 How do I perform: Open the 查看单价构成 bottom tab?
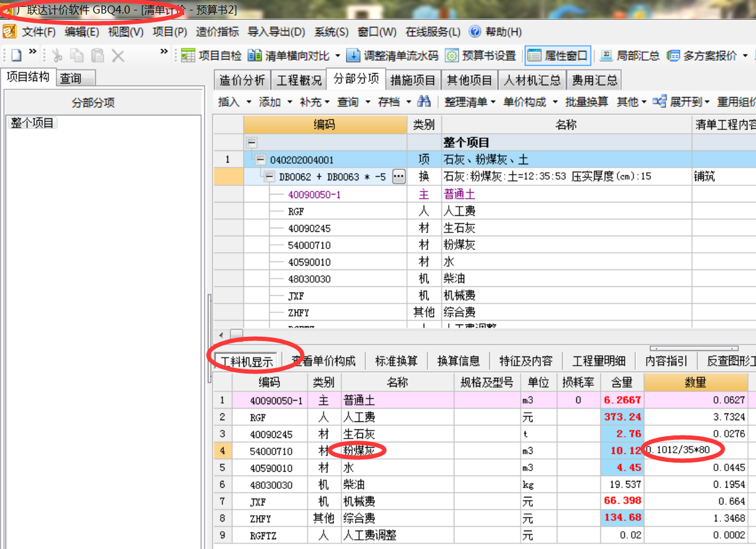click(324, 361)
